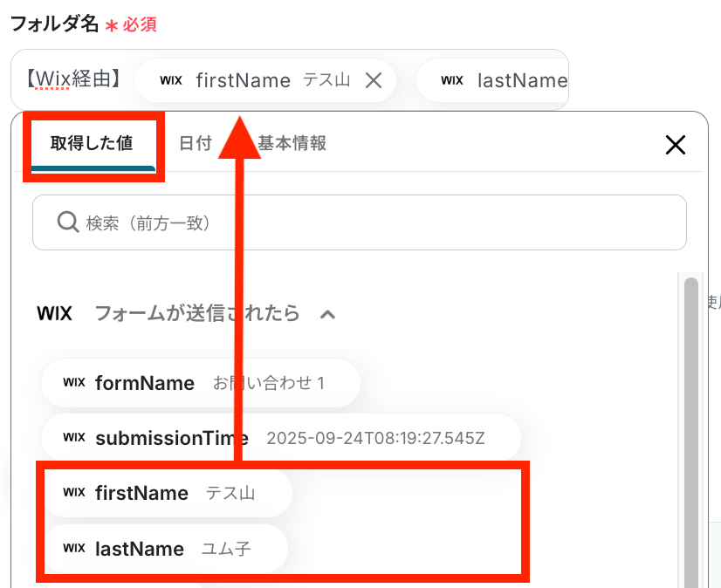The width and height of the screenshot is (721, 588).
Task: Remove the firstName chip from folder name
Action: click(x=374, y=81)
